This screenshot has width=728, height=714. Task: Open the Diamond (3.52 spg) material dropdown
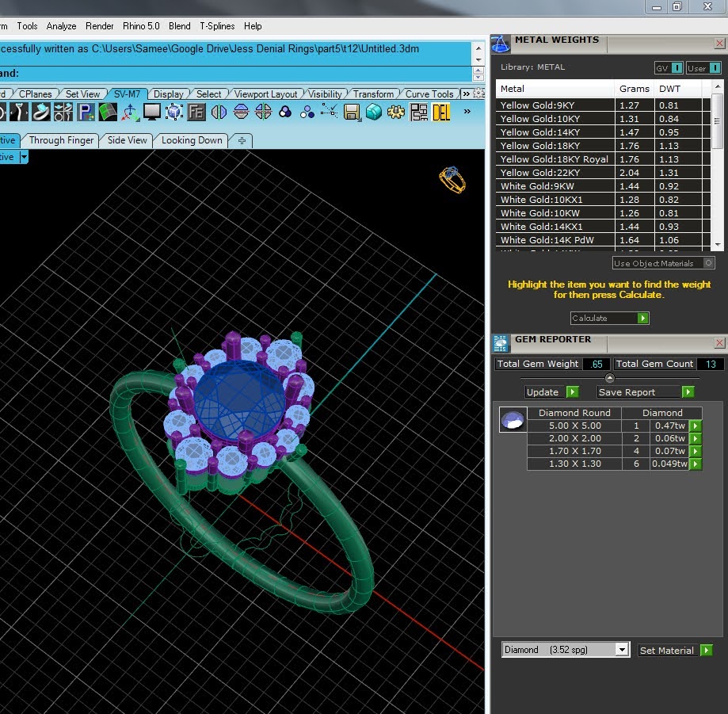(622, 650)
